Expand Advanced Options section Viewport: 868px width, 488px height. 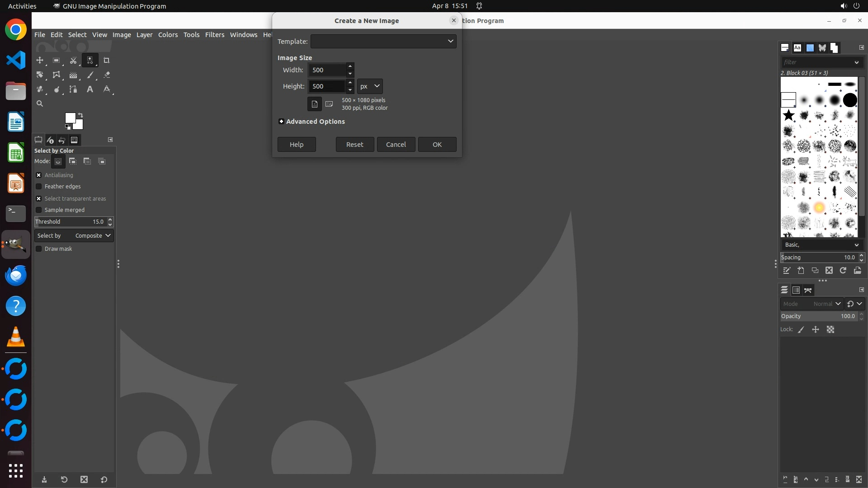pyautogui.click(x=281, y=122)
